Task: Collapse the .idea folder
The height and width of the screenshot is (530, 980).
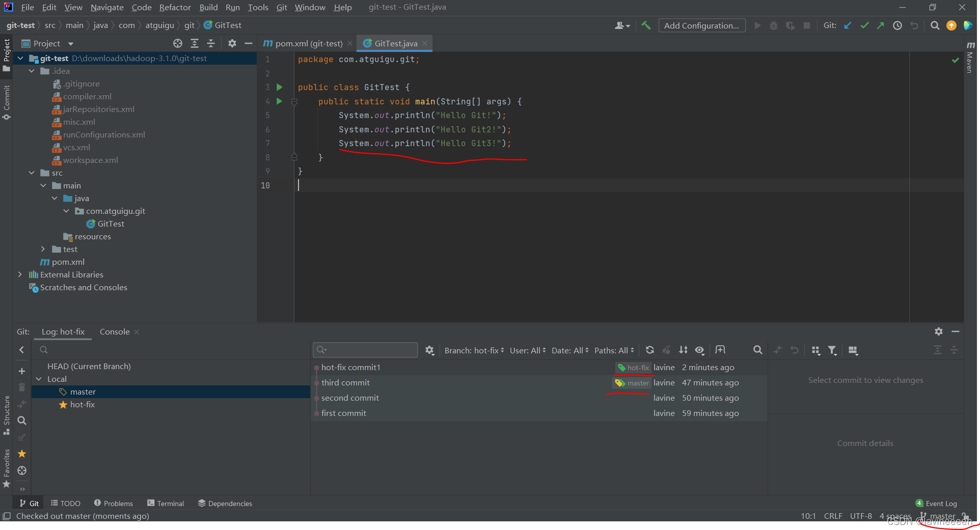Action: click(x=32, y=71)
